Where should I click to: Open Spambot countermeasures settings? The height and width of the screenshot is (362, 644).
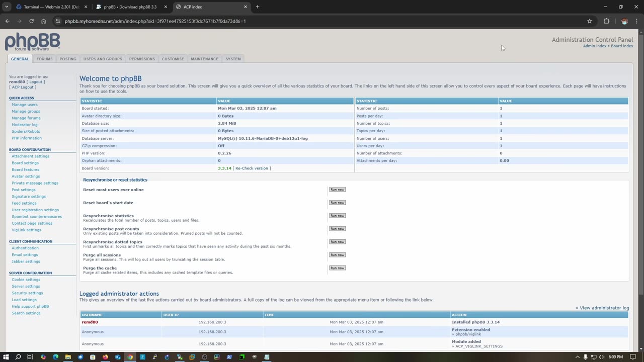pos(37,216)
